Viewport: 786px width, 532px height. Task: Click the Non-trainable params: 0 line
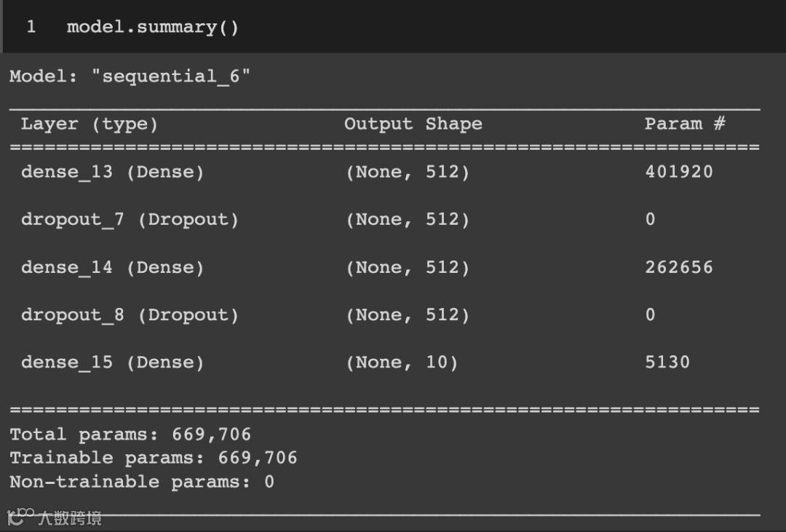pos(142,482)
